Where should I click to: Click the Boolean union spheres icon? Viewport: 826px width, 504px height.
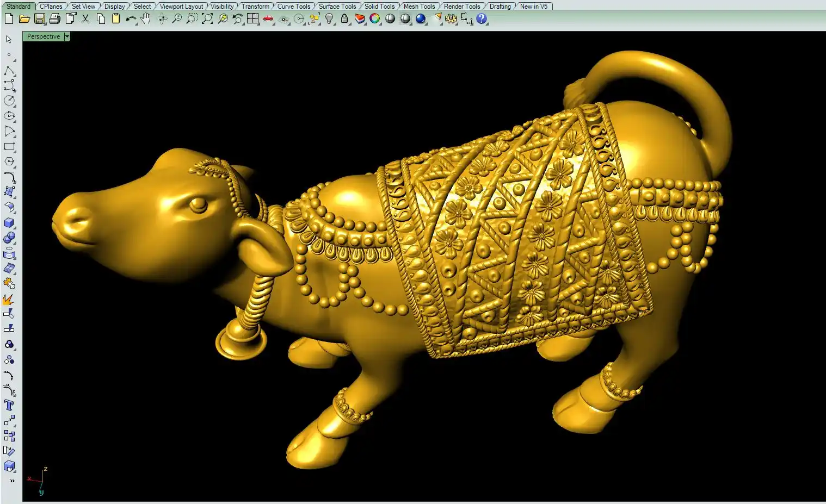point(9,238)
